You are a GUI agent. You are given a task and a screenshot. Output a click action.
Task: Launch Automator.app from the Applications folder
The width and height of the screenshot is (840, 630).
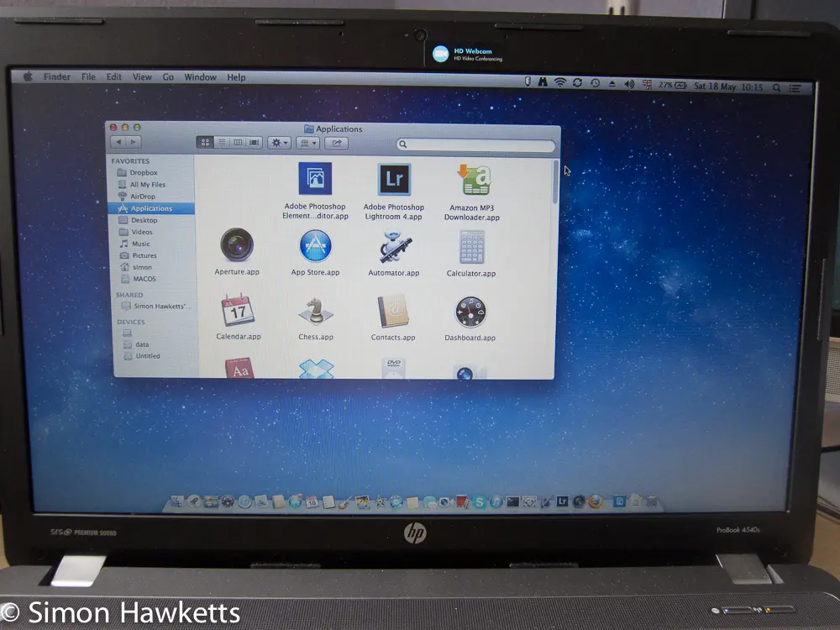click(x=393, y=247)
